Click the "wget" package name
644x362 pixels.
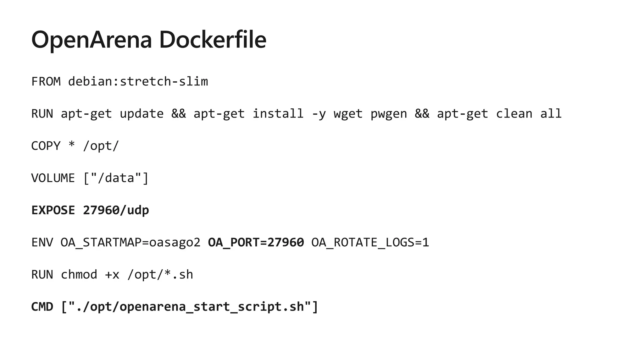[348, 114]
